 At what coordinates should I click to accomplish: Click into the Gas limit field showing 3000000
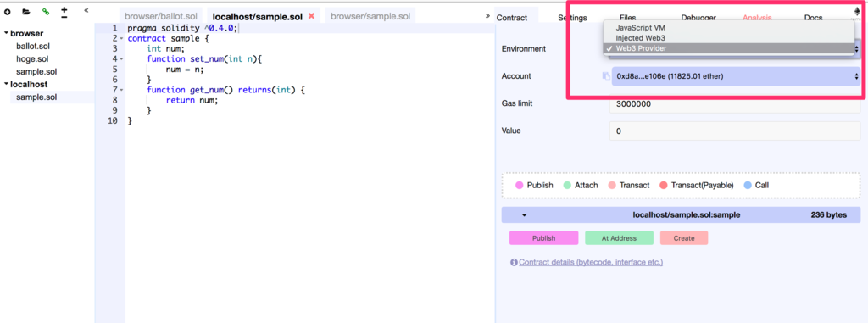(x=735, y=103)
